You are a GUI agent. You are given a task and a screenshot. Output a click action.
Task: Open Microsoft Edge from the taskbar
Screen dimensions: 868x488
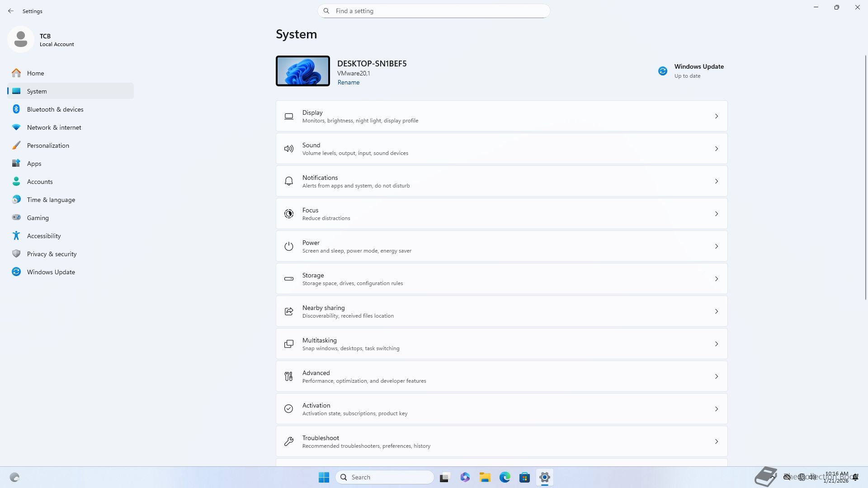point(505,477)
